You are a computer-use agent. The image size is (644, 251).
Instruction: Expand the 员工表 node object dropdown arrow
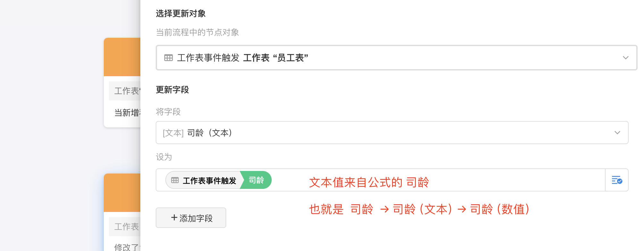pyautogui.click(x=625, y=58)
